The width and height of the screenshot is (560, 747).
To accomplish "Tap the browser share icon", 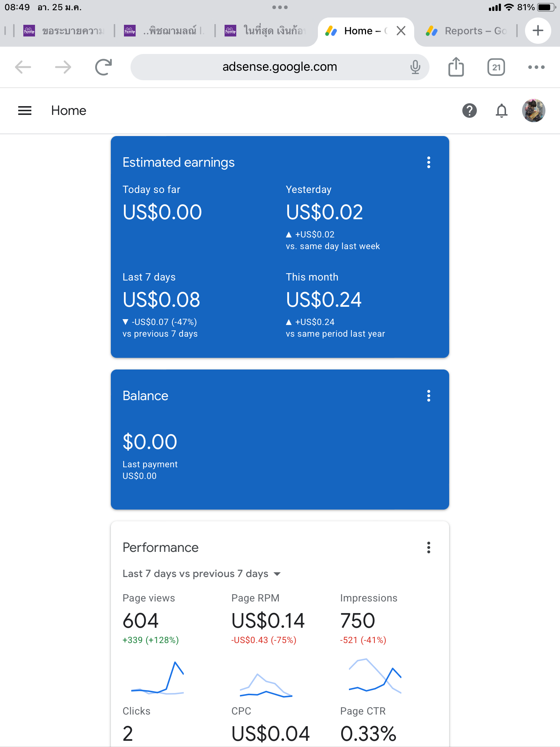I will tap(456, 67).
